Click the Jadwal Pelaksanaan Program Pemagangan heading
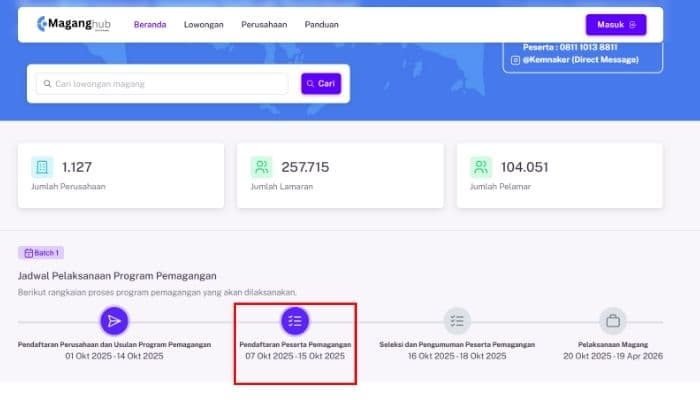 (x=117, y=276)
